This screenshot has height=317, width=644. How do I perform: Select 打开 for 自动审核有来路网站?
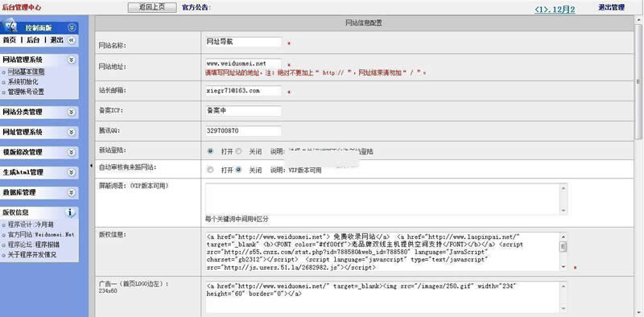coord(211,170)
